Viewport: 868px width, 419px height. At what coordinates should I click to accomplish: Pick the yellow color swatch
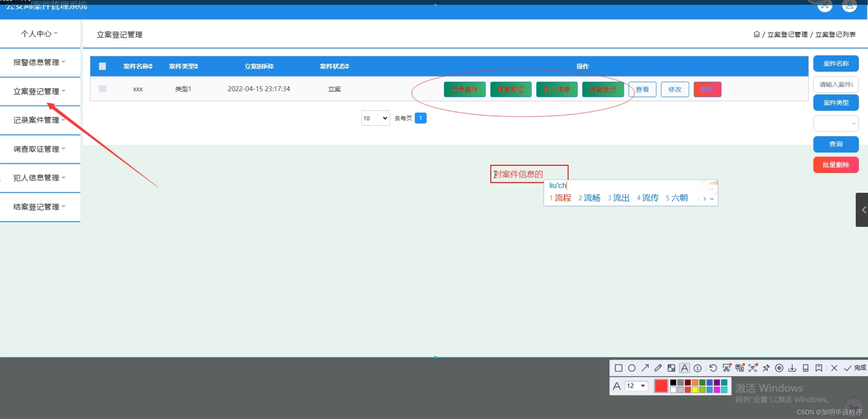[x=695, y=390]
